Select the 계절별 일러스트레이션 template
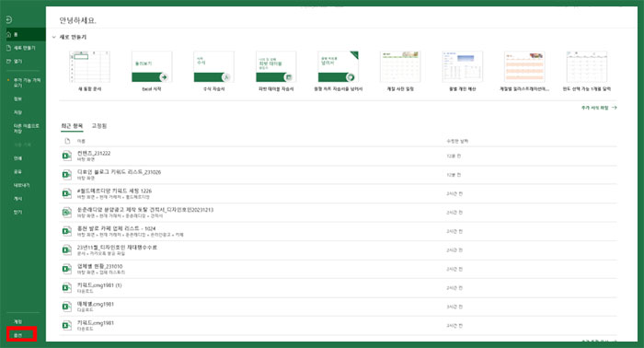Viewport: 644px width, 348px height. point(524,71)
